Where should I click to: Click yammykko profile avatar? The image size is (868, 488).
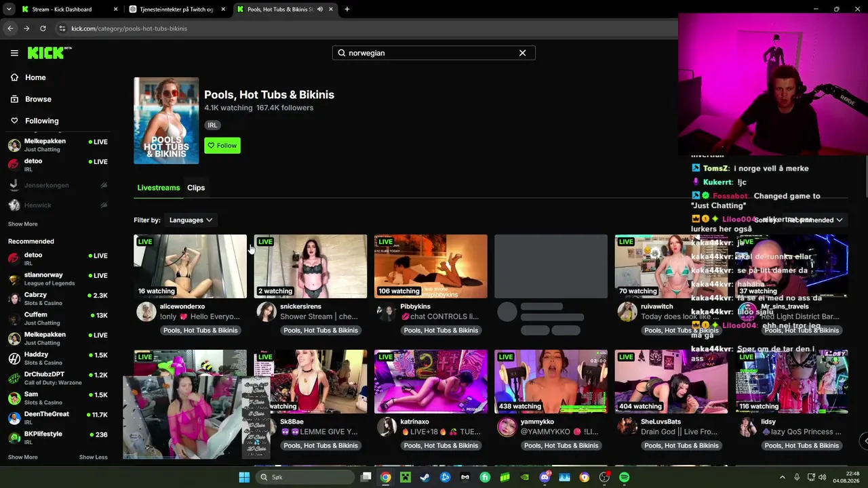(x=507, y=427)
